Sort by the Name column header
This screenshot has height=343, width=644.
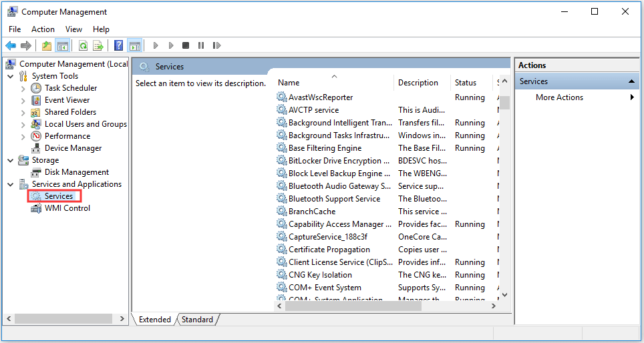tap(334, 83)
